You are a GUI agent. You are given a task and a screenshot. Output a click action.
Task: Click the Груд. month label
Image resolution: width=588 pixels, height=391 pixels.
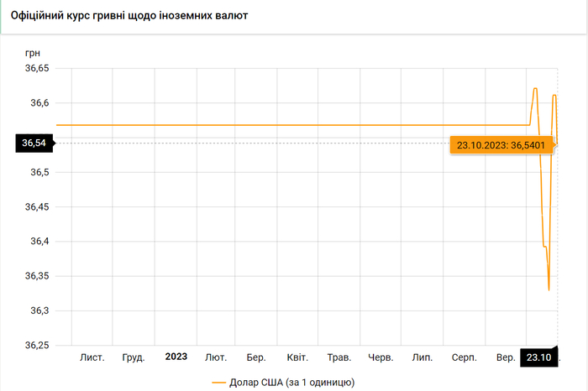point(134,357)
